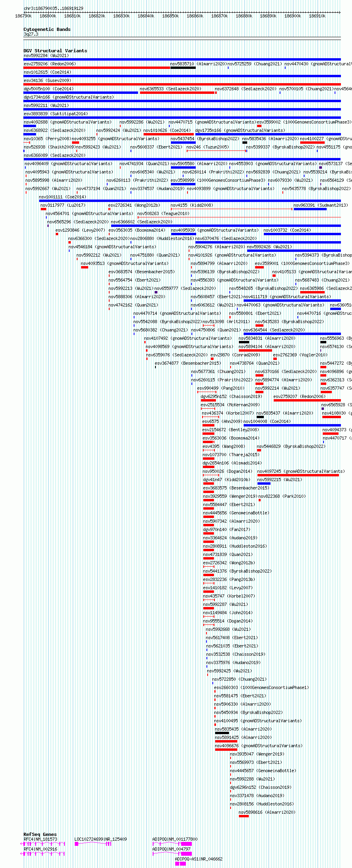The height and width of the screenshot is (868, 352).
Task: Select dgv6295n152 (Chaisson2019) label
Action: coord(231,396)
